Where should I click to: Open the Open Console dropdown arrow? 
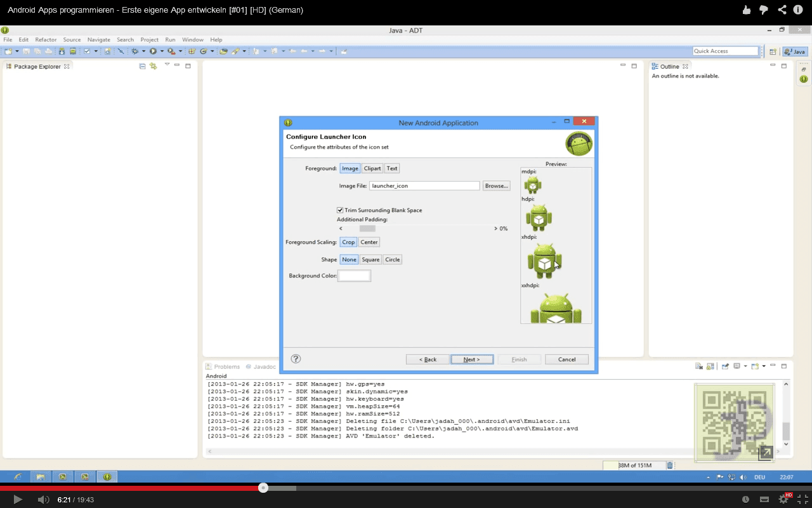(764, 366)
